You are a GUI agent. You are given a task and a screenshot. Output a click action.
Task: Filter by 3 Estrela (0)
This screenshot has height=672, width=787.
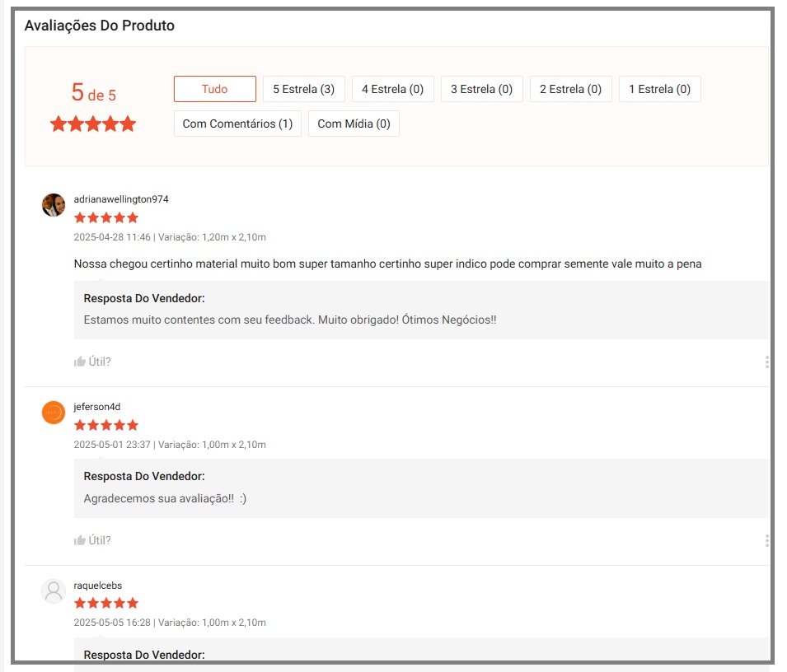click(x=481, y=89)
